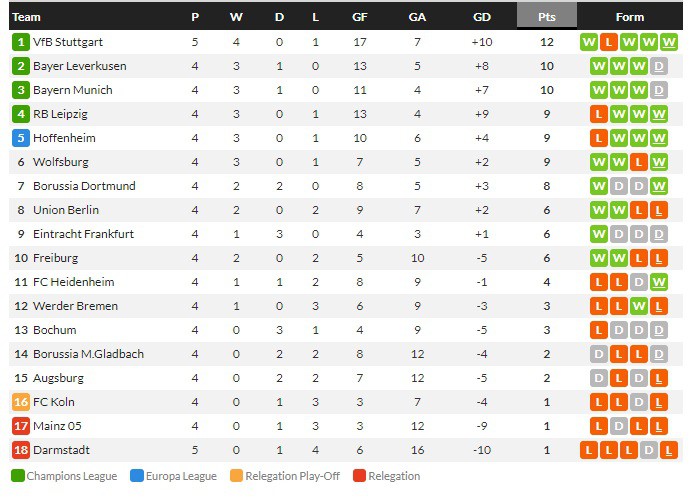This screenshot has width=693, height=499.
Task: Click Darmstadt's red position 18 badge
Action: click(21, 450)
